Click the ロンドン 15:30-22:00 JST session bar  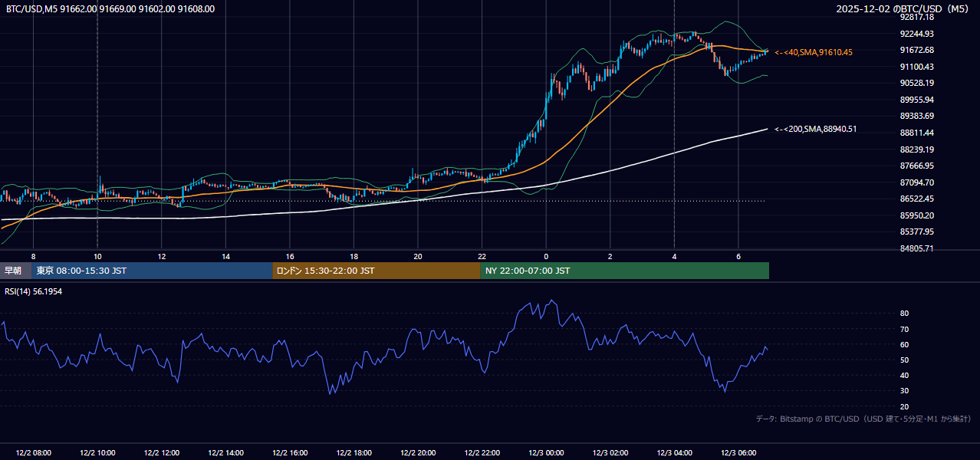click(x=377, y=271)
